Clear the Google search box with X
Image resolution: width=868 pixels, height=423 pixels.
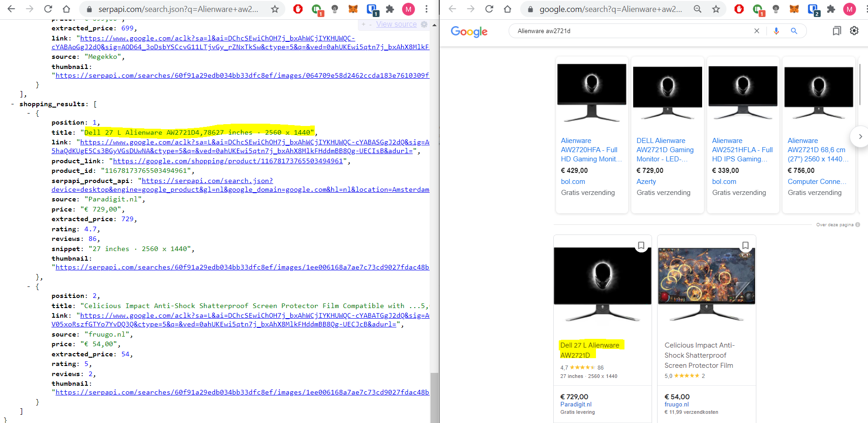[757, 31]
